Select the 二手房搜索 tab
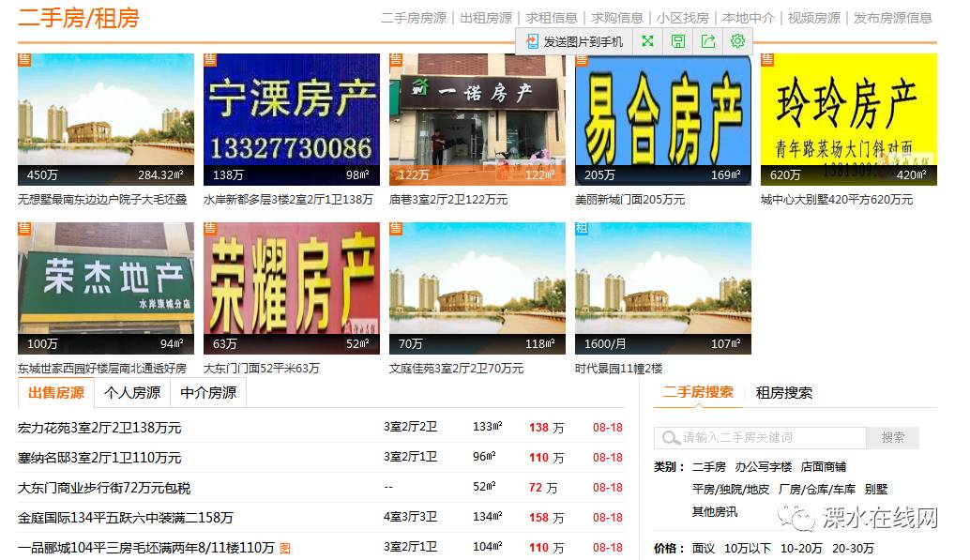Image resolution: width=970 pixels, height=560 pixels. click(699, 392)
